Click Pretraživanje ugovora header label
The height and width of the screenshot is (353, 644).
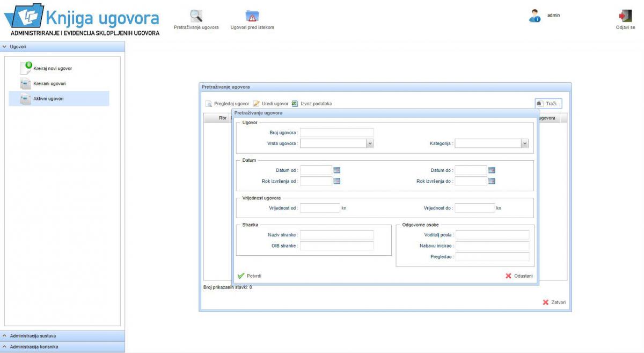(x=196, y=27)
